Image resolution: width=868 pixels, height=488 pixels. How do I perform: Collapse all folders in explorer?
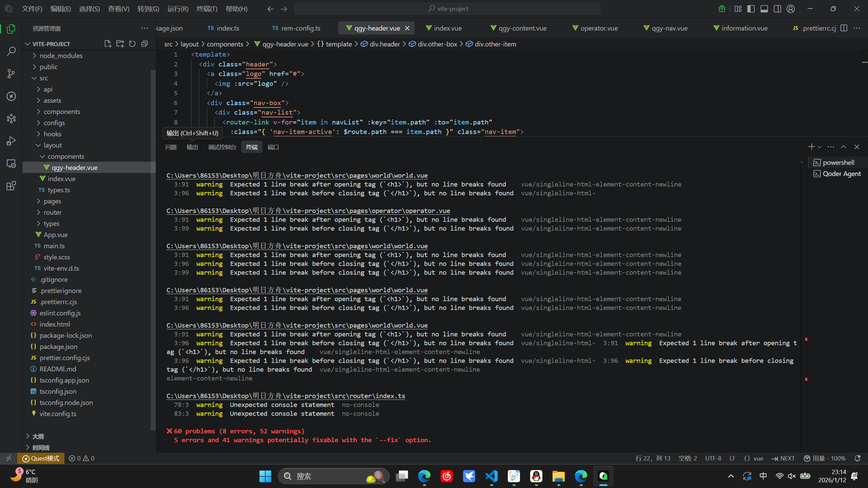(x=144, y=44)
